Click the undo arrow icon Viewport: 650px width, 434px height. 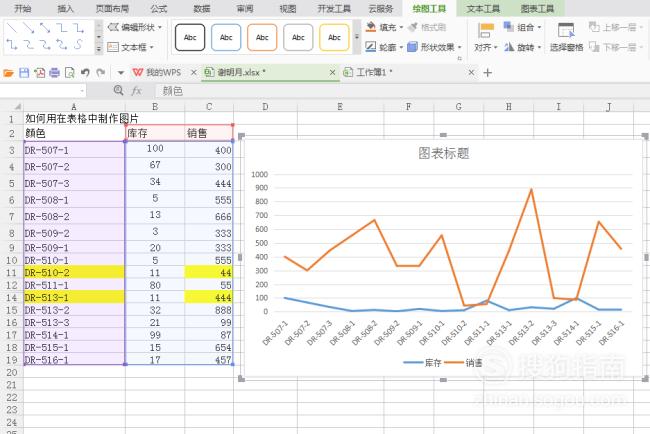85,73
